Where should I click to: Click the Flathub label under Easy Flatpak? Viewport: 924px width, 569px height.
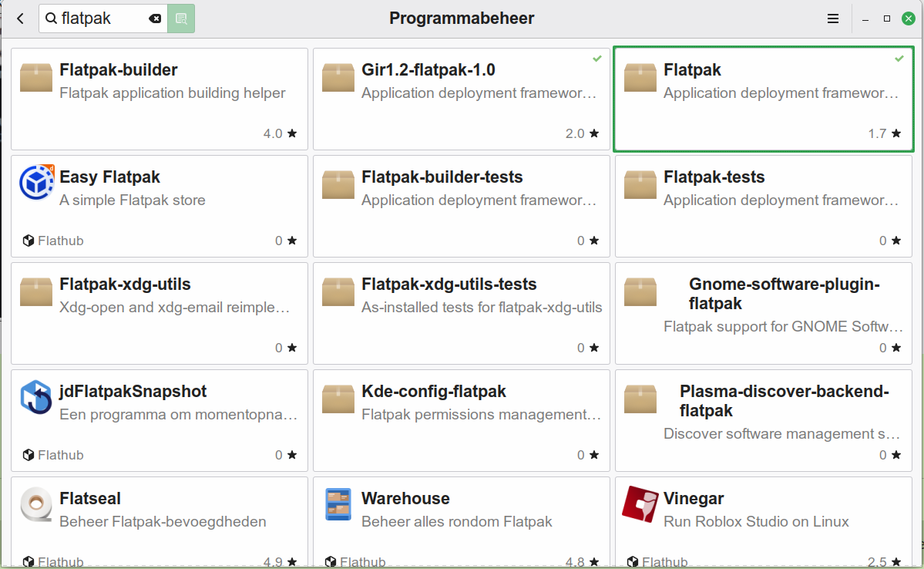pos(61,241)
